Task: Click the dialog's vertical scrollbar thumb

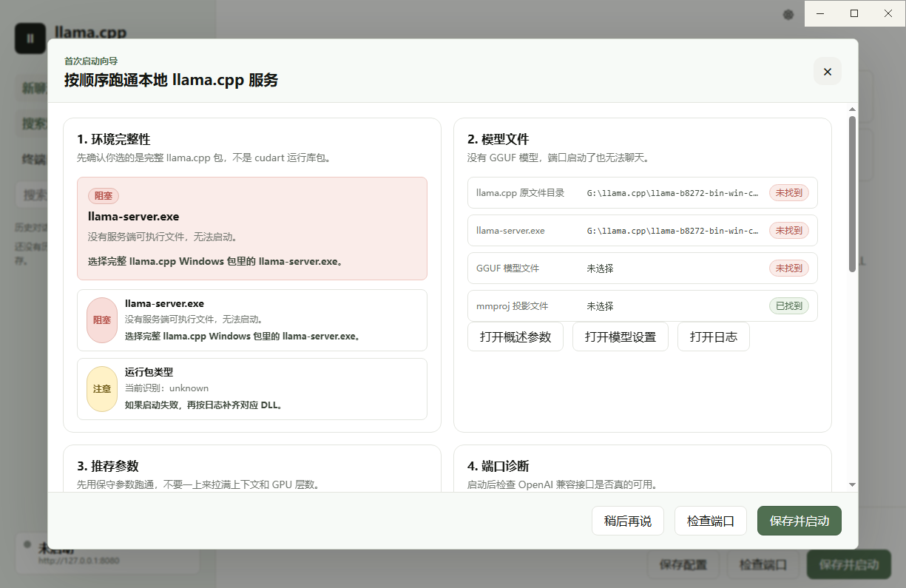Action: pyautogui.click(x=852, y=194)
